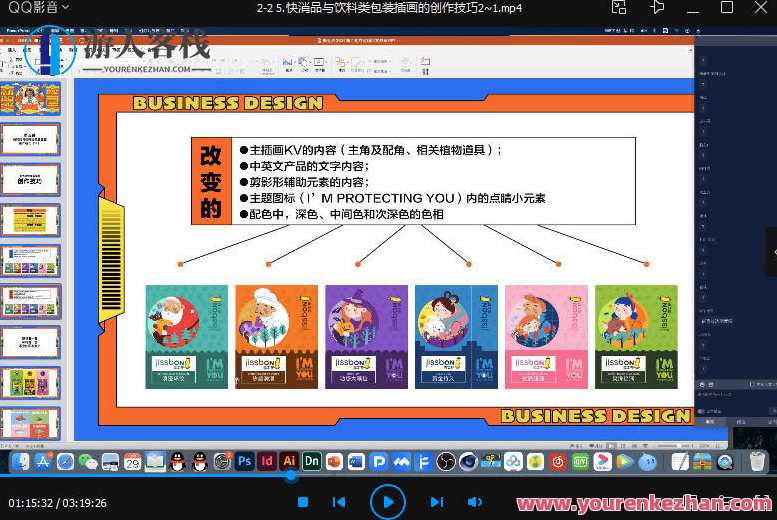Launch Photoshop from the dock
This screenshot has width=777, height=520.
[244, 462]
